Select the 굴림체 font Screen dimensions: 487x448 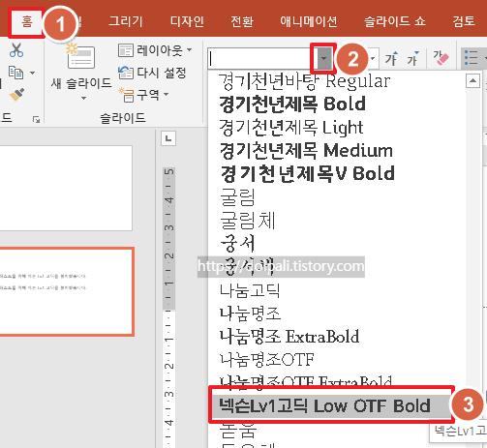pyautogui.click(x=247, y=221)
